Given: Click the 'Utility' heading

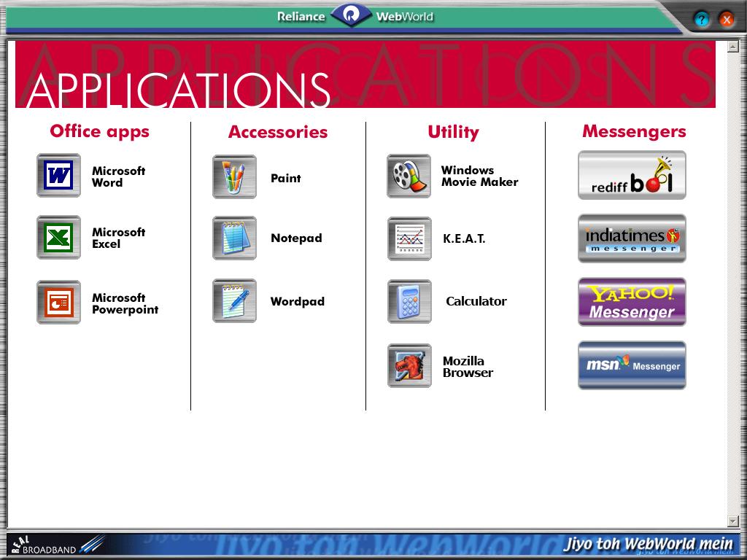Looking at the screenshot, I should (454, 132).
